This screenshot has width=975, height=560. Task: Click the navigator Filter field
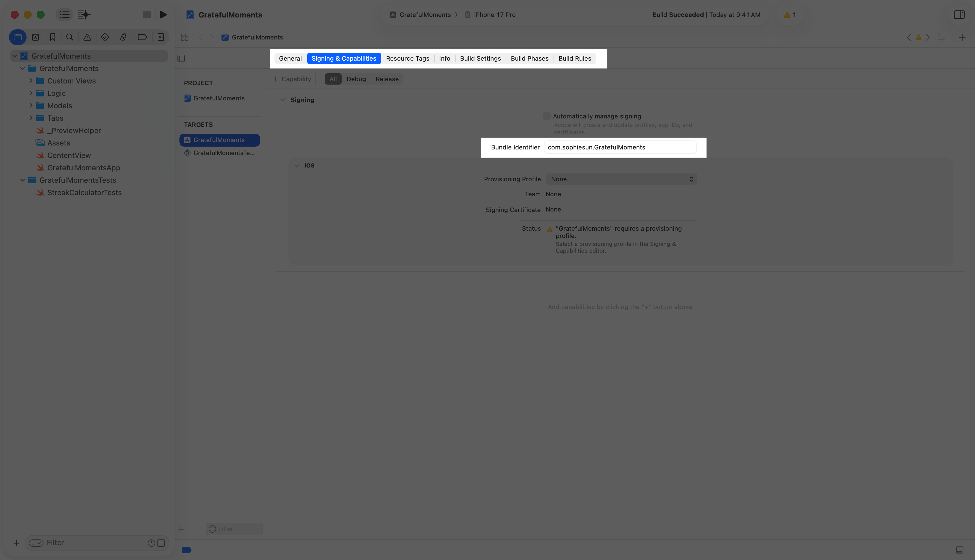pyautogui.click(x=96, y=543)
